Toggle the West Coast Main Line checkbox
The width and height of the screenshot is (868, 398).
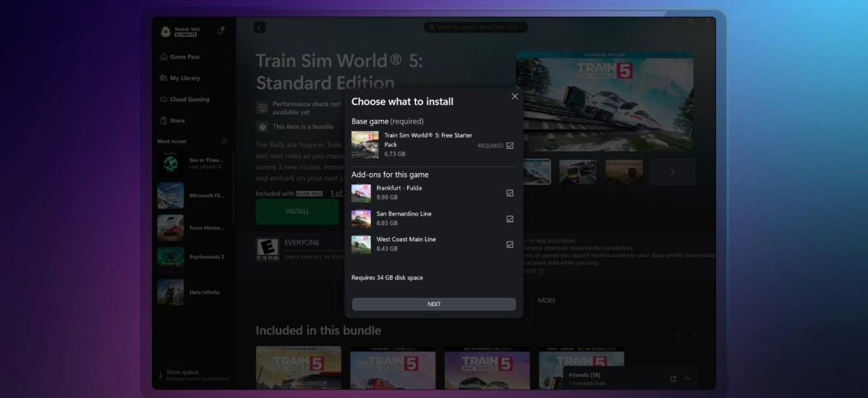[x=510, y=245]
